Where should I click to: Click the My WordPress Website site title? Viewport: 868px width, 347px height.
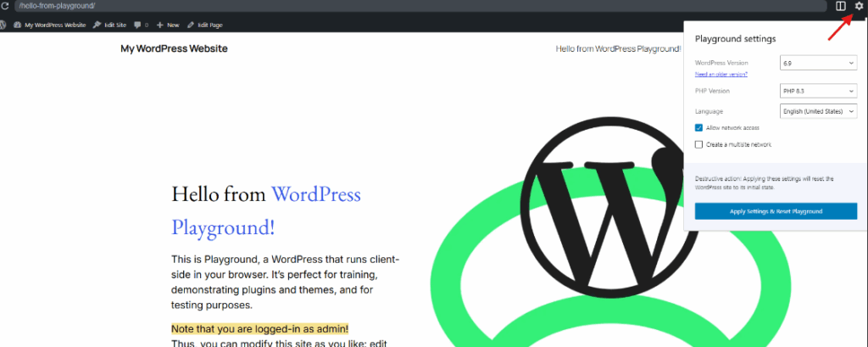174,48
